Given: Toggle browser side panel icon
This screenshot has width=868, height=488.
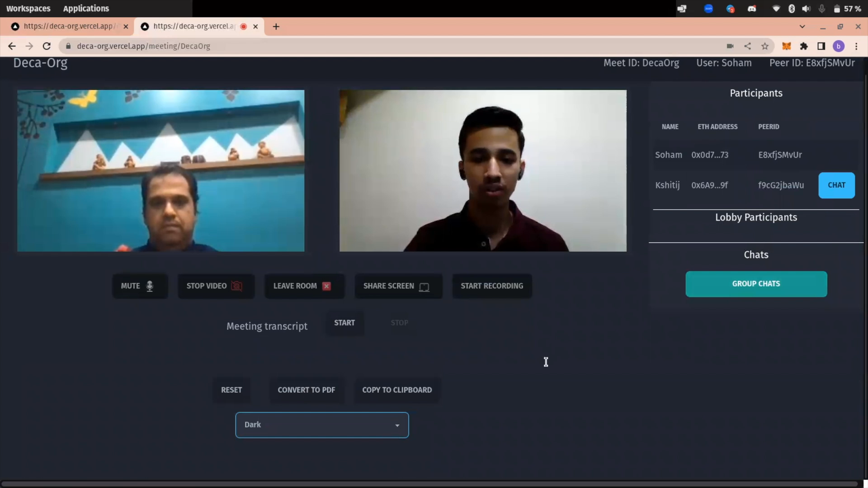Looking at the screenshot, I should (821, 46).
